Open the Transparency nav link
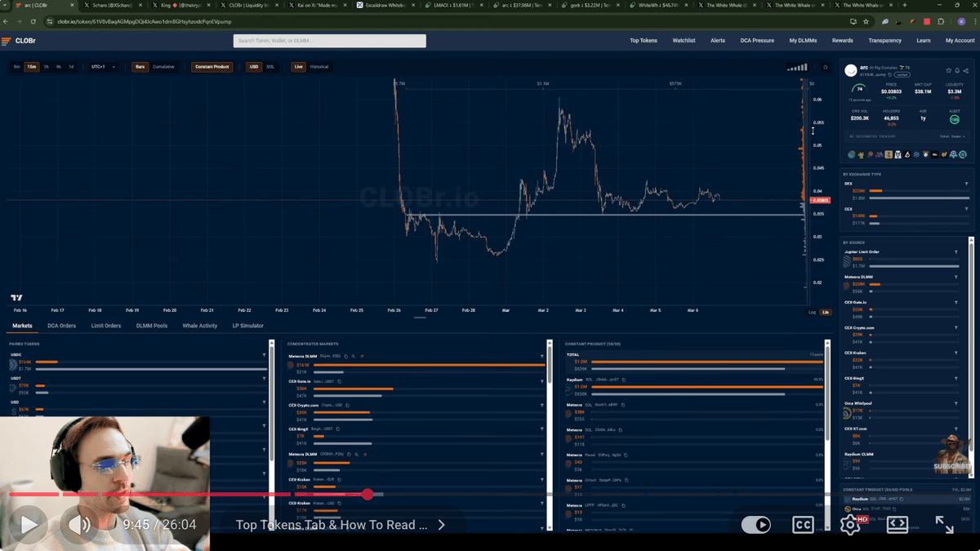The height and width of the screenshot is (551, 980). click(885, 40)
